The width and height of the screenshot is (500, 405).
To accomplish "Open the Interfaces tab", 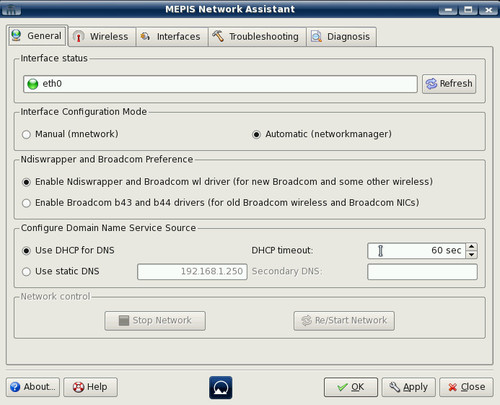I will [172, 37].
